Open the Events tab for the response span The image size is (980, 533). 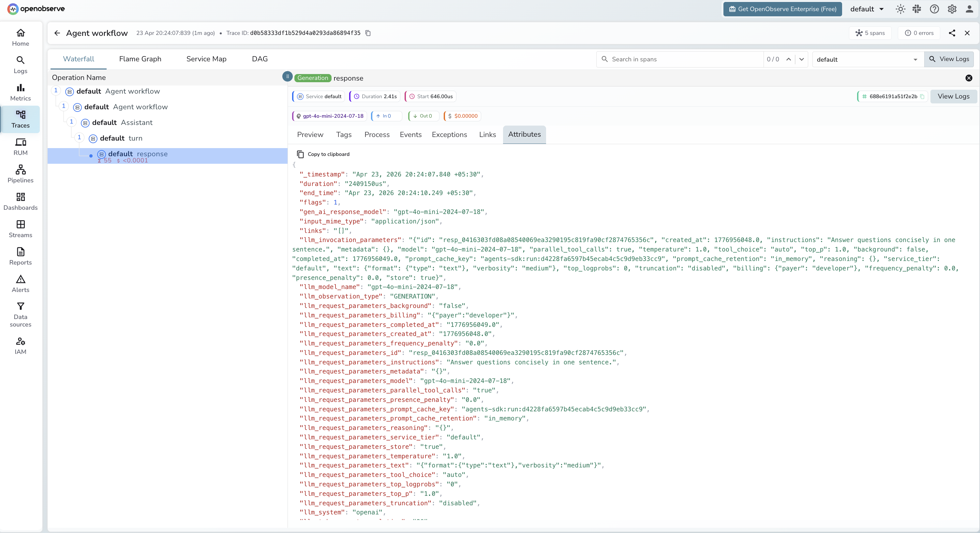pyautogui.click(x=410, y=134)
